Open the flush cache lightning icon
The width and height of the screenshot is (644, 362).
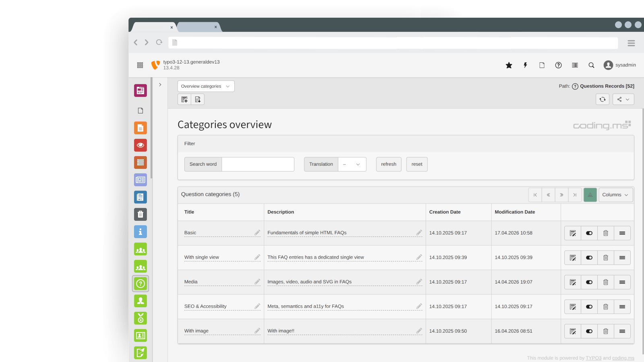(525, 65)
